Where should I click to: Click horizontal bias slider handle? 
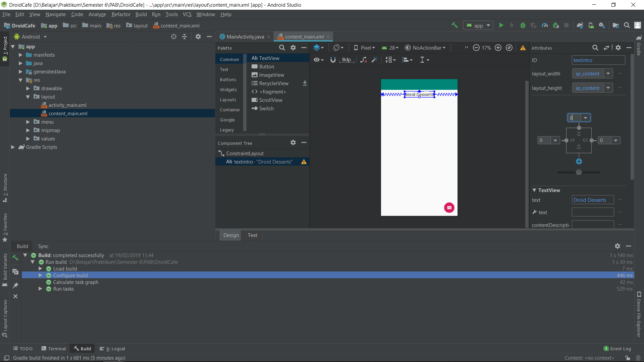point(579,173)
